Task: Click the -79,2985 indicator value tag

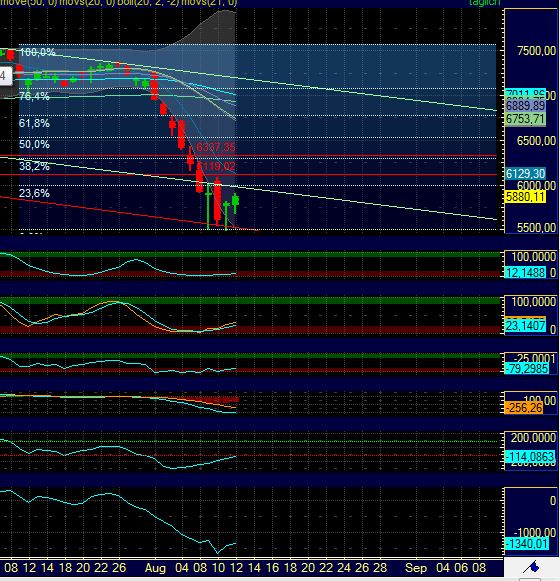Action: coord(526,369)
